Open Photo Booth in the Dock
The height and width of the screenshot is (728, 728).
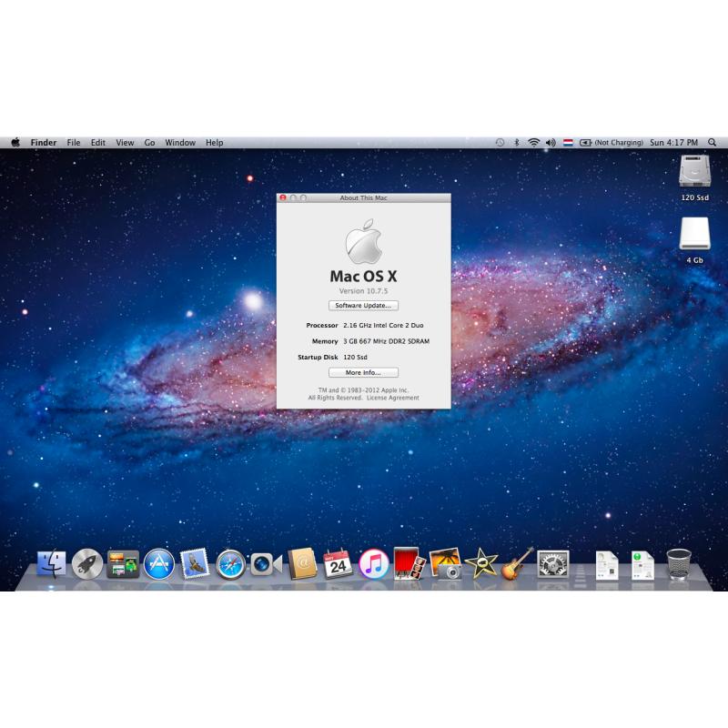pos(409,563)
